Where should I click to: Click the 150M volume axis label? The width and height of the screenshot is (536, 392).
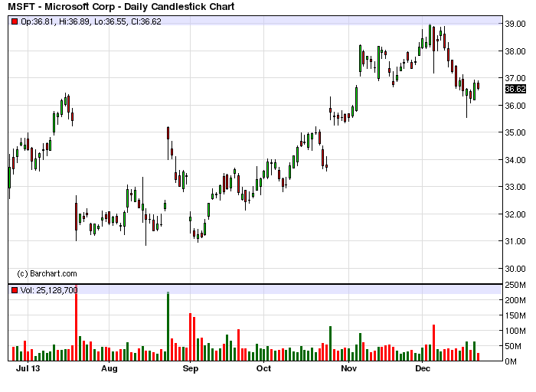tap(515, 315)
